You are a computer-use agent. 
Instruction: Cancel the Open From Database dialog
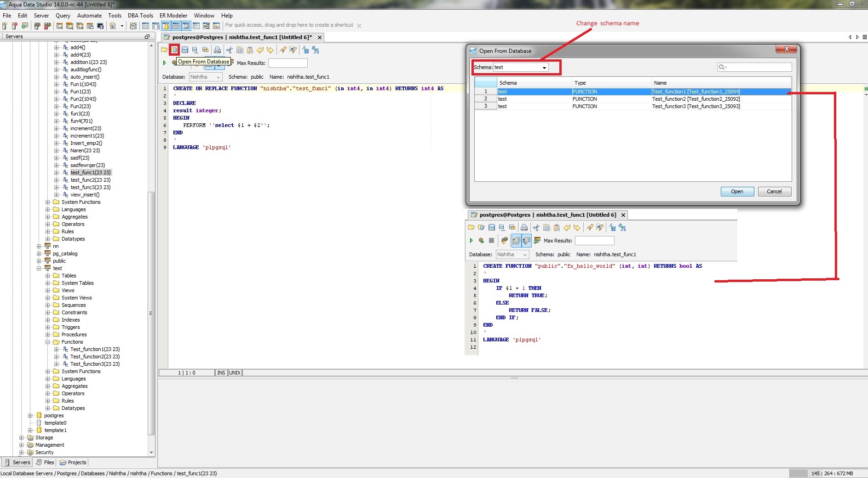pyautogui.click(x=774, y=191)
